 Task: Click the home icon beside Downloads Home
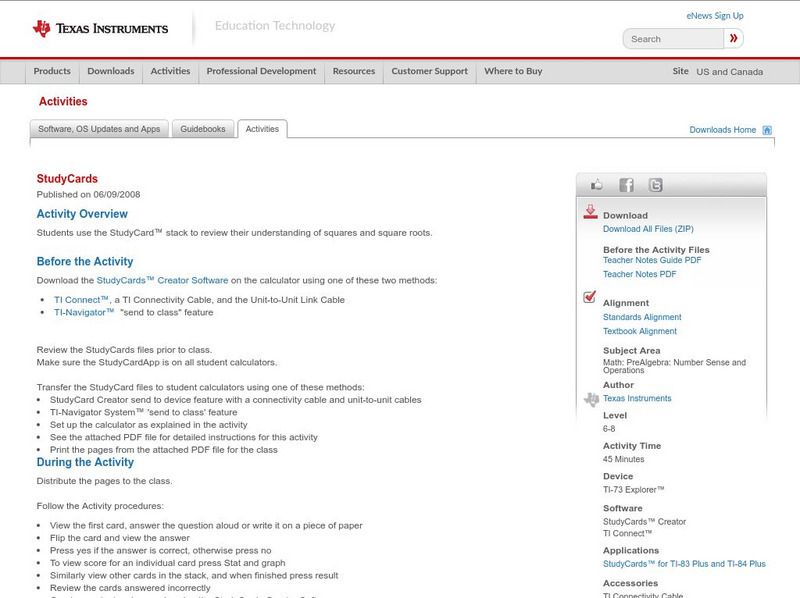767,130
